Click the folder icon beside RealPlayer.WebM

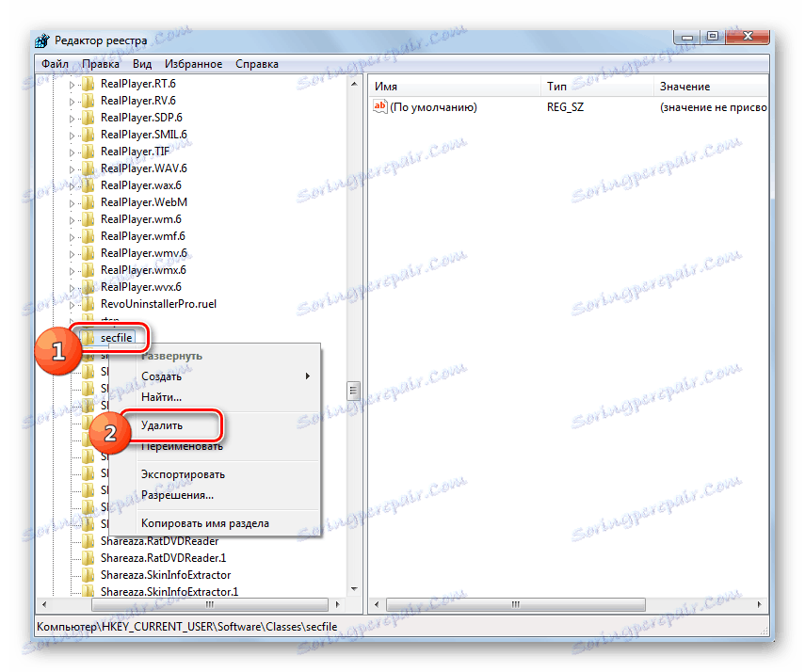coord(88,201)
